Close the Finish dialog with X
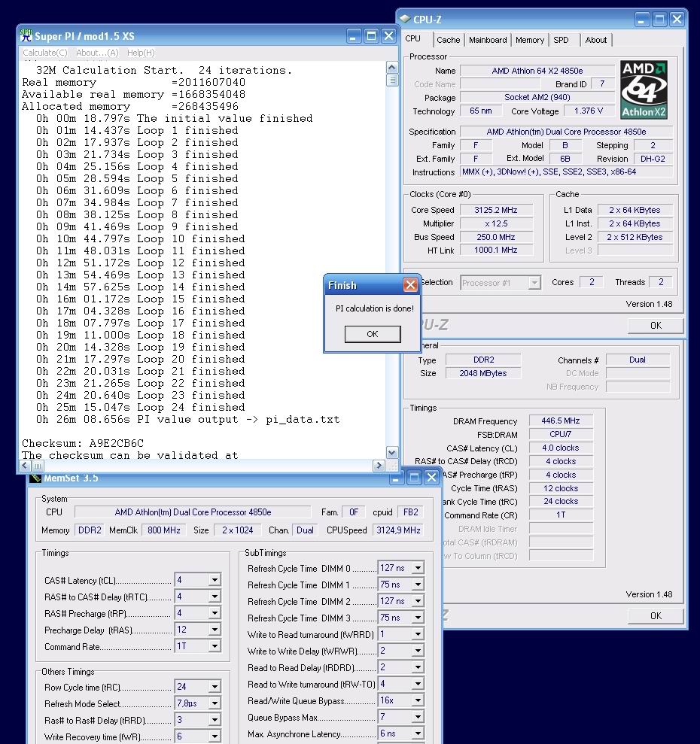This screenshot has width=700, height=744. (410, 284)
